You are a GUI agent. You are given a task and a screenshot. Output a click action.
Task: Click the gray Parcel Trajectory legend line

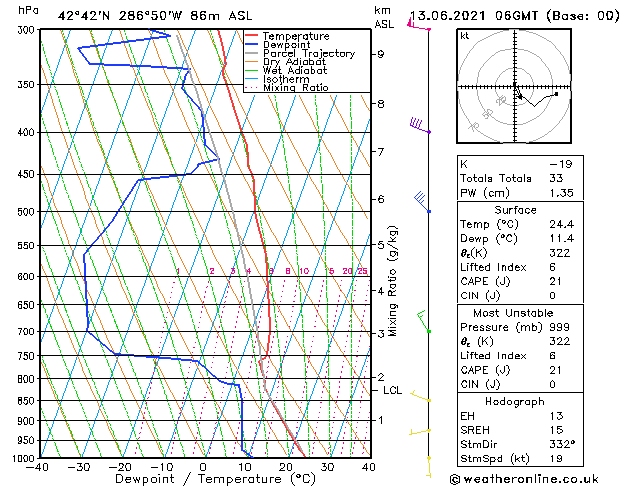pos(252,53)
